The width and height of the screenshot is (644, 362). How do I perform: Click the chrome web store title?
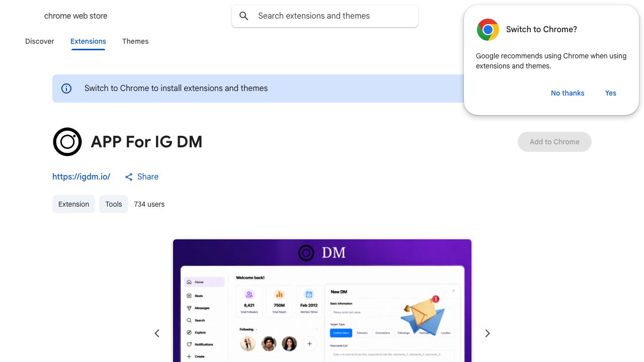pos(76,16)
